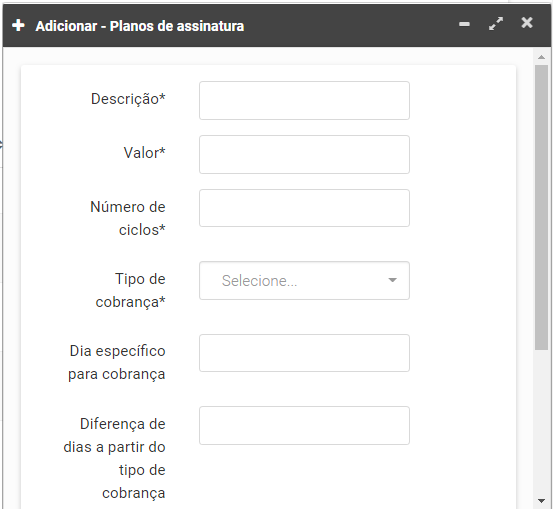
Task: Focus the Descrição input field
Action: tap(304, 101)
